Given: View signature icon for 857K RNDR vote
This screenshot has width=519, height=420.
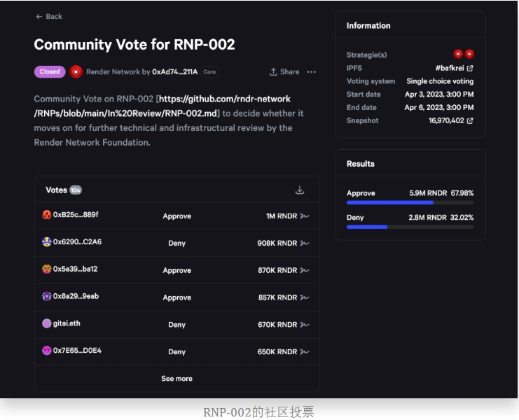Looking at the screenshot, I should click(x=305, y=297).
